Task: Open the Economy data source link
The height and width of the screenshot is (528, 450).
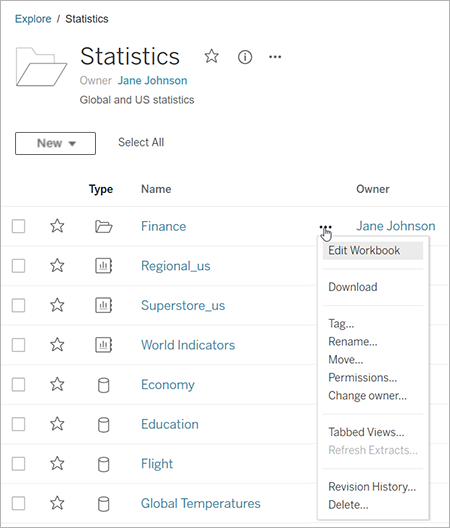Action: point(168,385)
